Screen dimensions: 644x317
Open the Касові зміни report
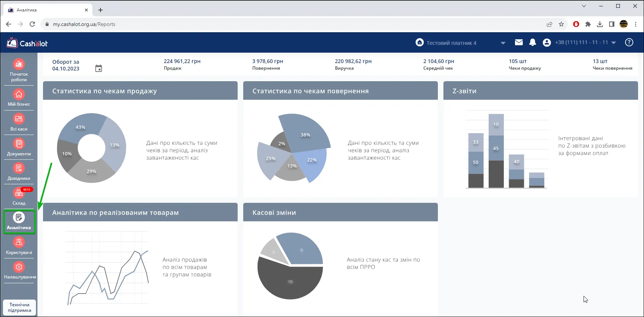pos(340,212)
